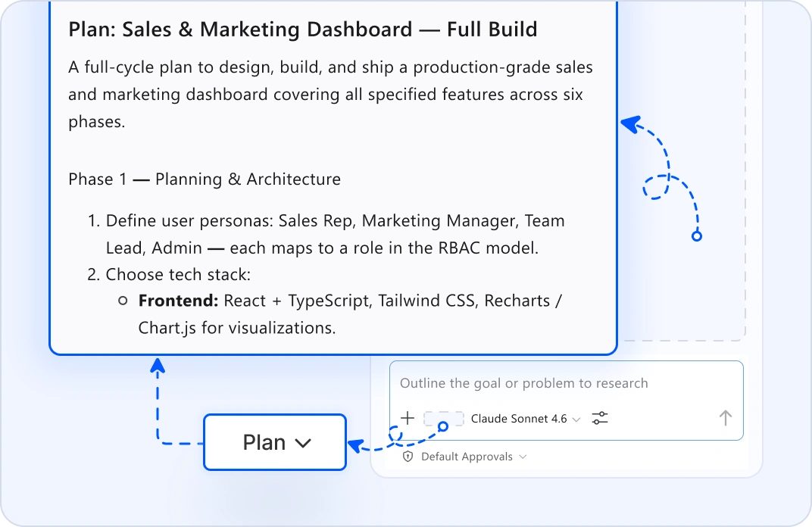Select the Phase 1 Planning & Architecture heading

click(x=205, y=179)
